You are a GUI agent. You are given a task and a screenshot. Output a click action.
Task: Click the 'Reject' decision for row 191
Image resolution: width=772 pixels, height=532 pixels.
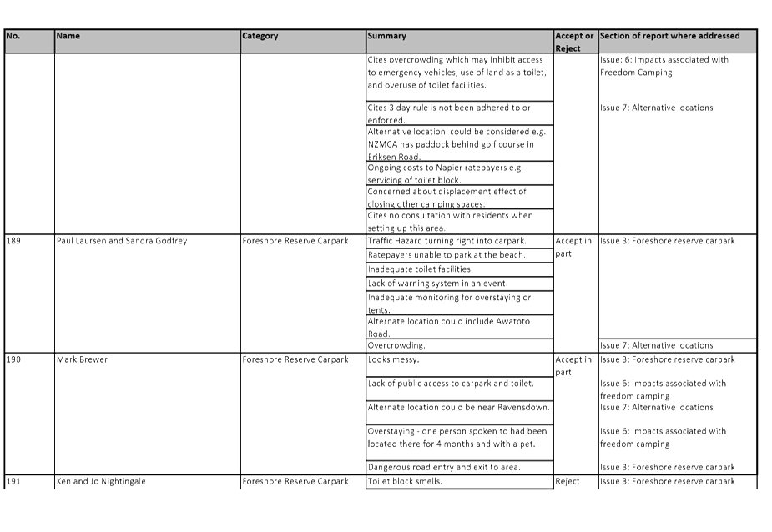568,482
